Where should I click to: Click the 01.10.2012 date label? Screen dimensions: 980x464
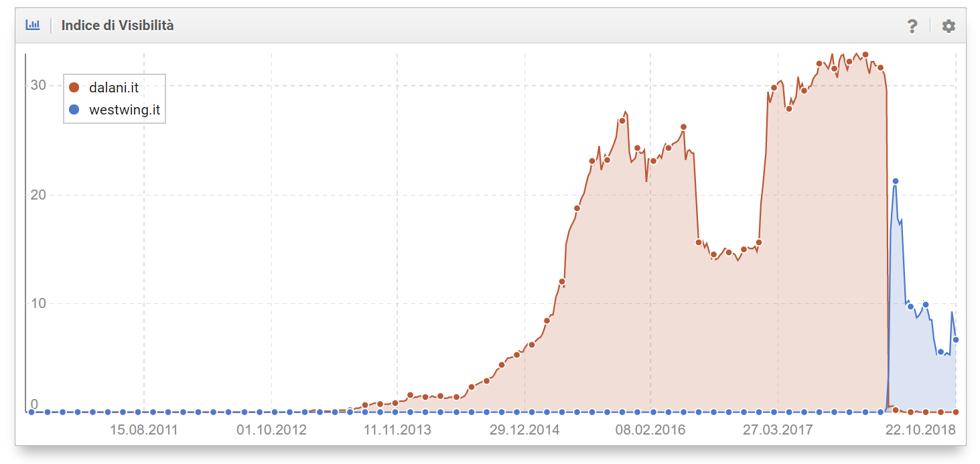pos(271,430)
